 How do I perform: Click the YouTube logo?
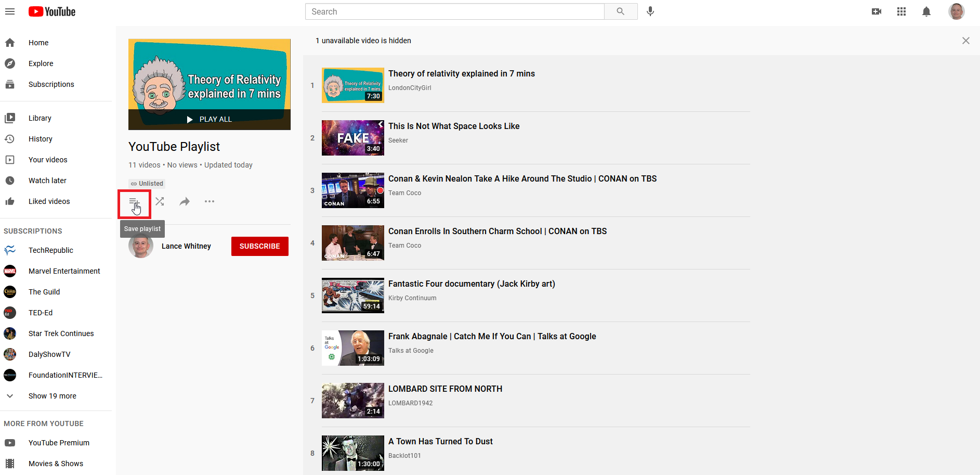click(x=52, y=11)
